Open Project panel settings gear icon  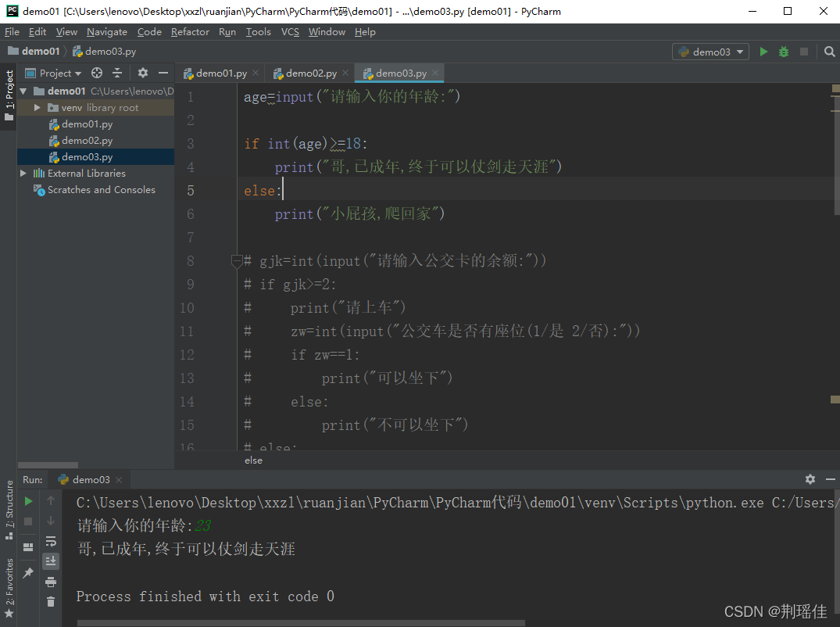coord(143,73)
